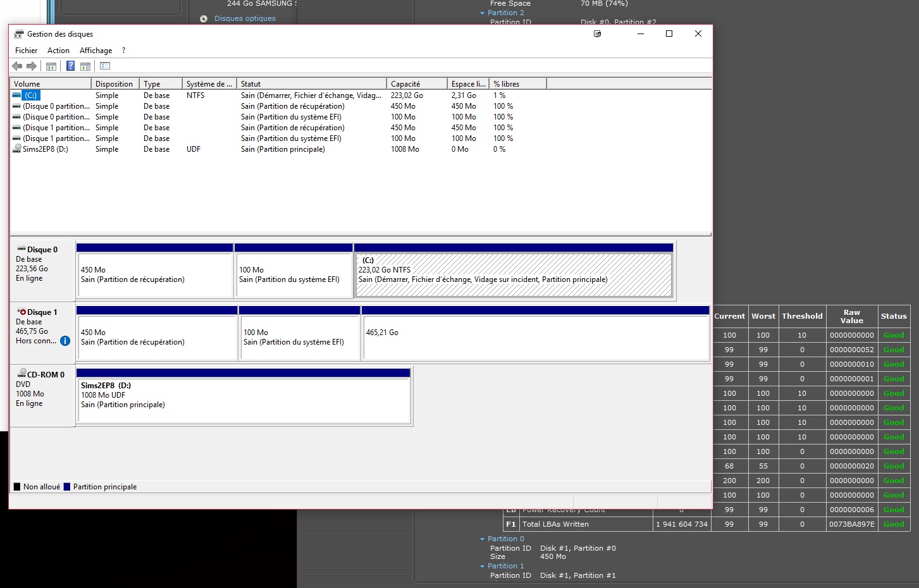Toggle the console tree pane toolbar icon

point(51,66)
